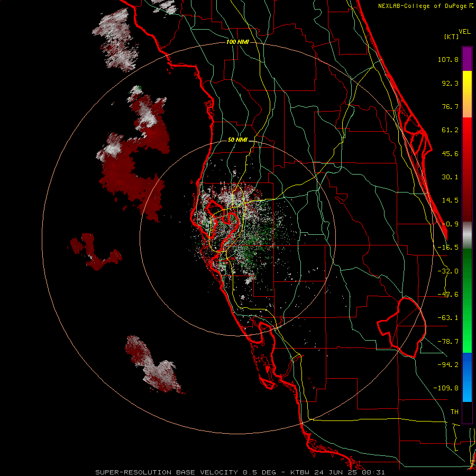Click the 45.6 velocity scale label

[450, 153]
